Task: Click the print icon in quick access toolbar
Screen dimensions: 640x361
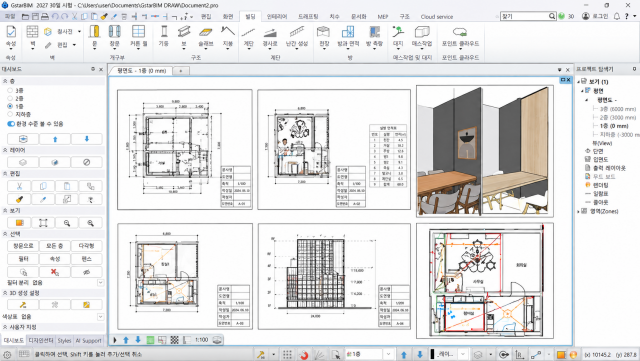Action: tap(45, 16)
